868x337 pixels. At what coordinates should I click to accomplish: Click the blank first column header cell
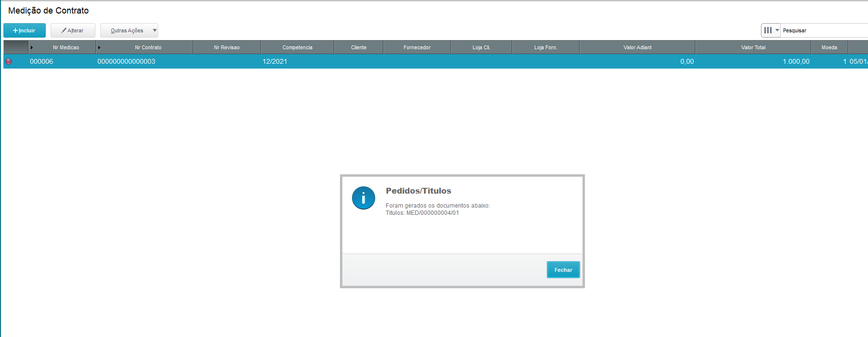(x=16, y=47)
